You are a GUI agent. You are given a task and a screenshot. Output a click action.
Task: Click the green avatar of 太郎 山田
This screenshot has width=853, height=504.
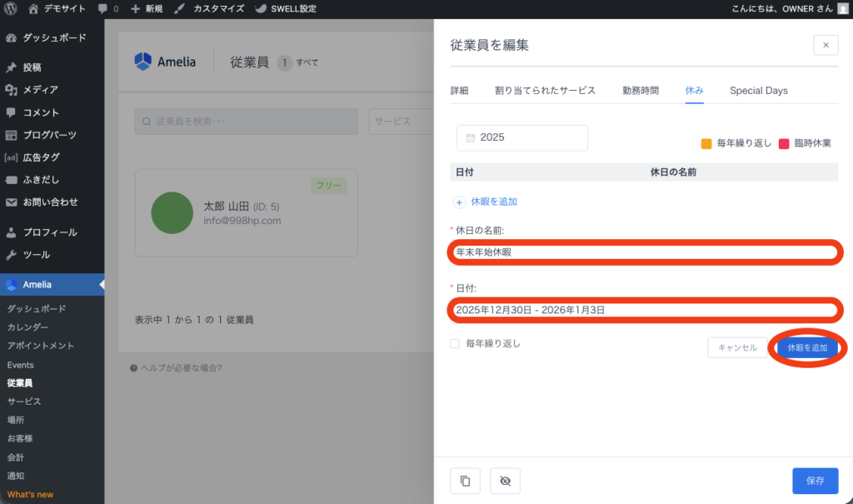tap(172, 212)
